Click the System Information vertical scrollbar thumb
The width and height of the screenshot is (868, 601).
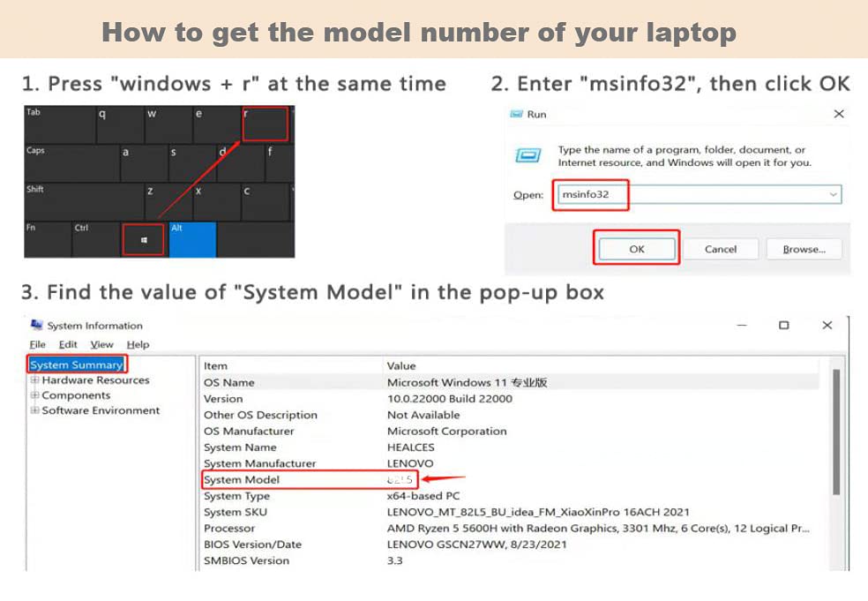(x=836, y=431)
